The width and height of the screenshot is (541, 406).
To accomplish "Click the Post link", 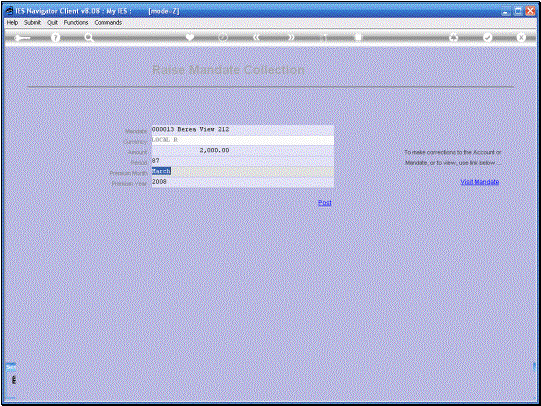I will click(325, 203).
